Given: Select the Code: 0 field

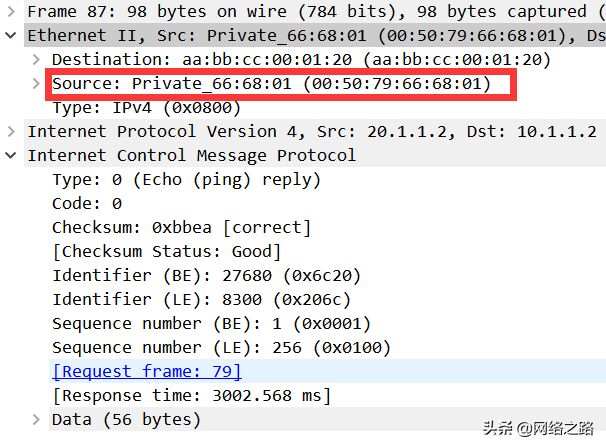Looking at the screenshot, I should coord(87,204).
